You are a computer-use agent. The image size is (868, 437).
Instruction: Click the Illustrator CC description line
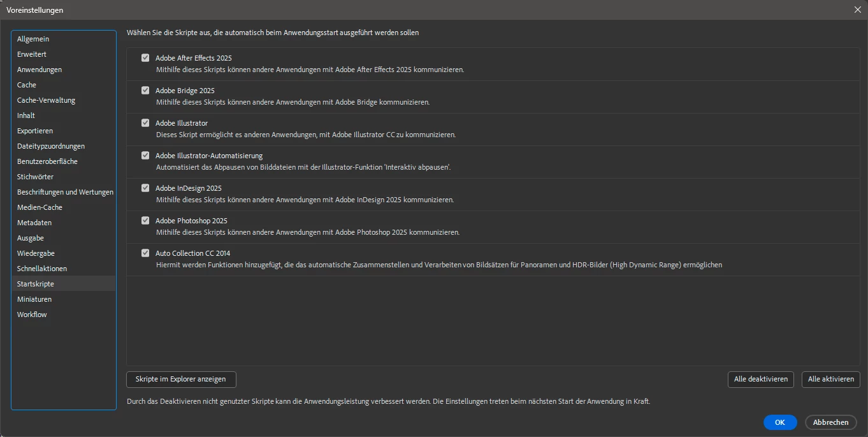point(306,135)
